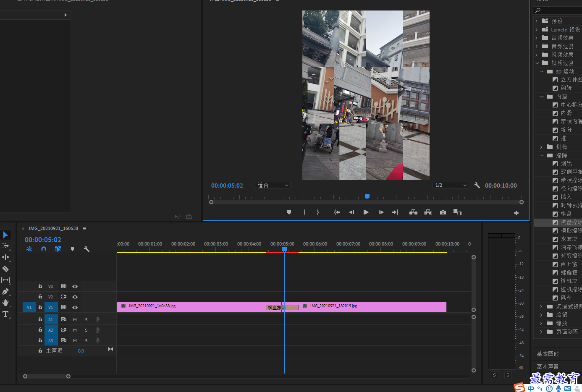Hide track V1 with eye icon

75,307
